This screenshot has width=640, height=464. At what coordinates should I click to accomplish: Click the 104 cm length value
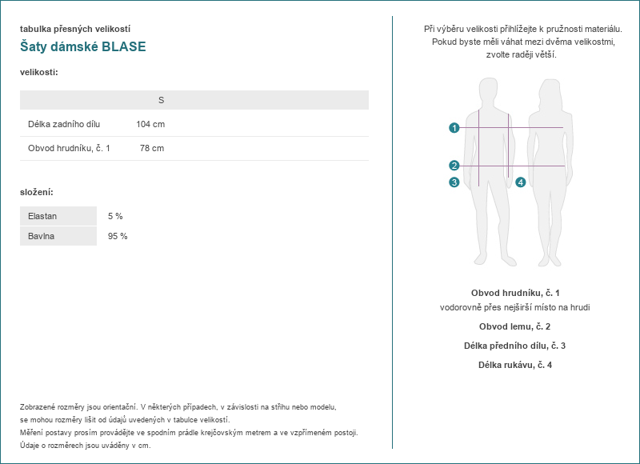tap(151, 124)
